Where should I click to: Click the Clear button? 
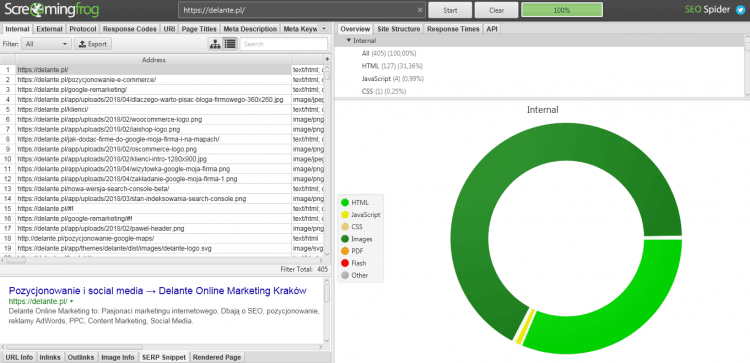tap(496, 10)
